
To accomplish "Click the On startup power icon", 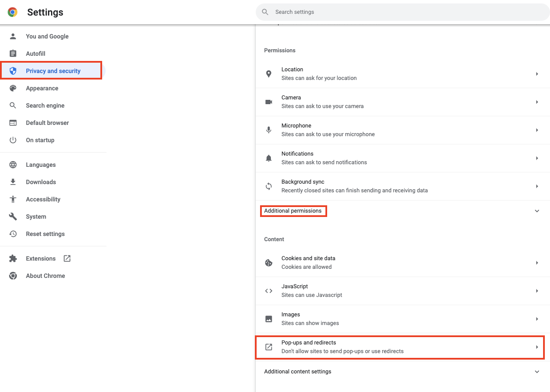I will 13,140.
